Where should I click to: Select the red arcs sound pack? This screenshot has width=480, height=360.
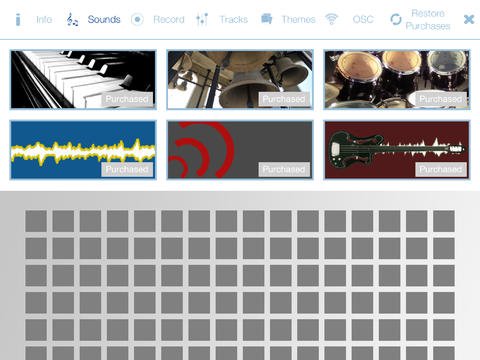(240, 150)
